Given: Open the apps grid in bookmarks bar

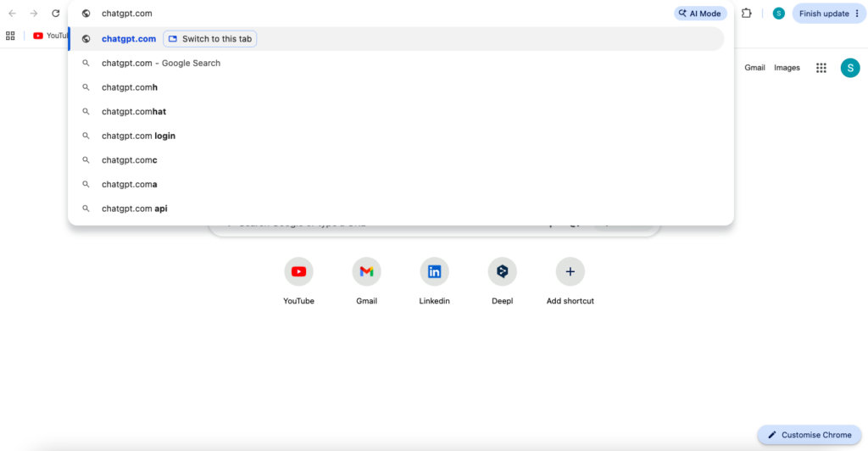Looking at the screenshot, I should tap(10, 36).
